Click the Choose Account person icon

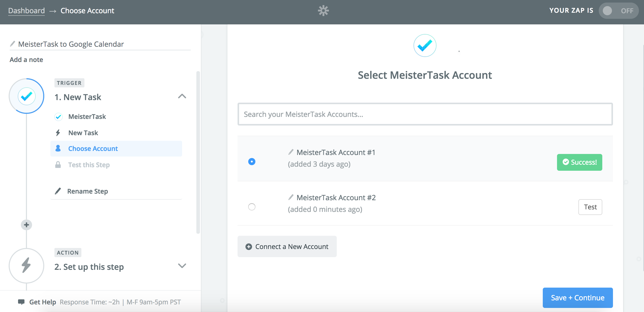point(58,149)
